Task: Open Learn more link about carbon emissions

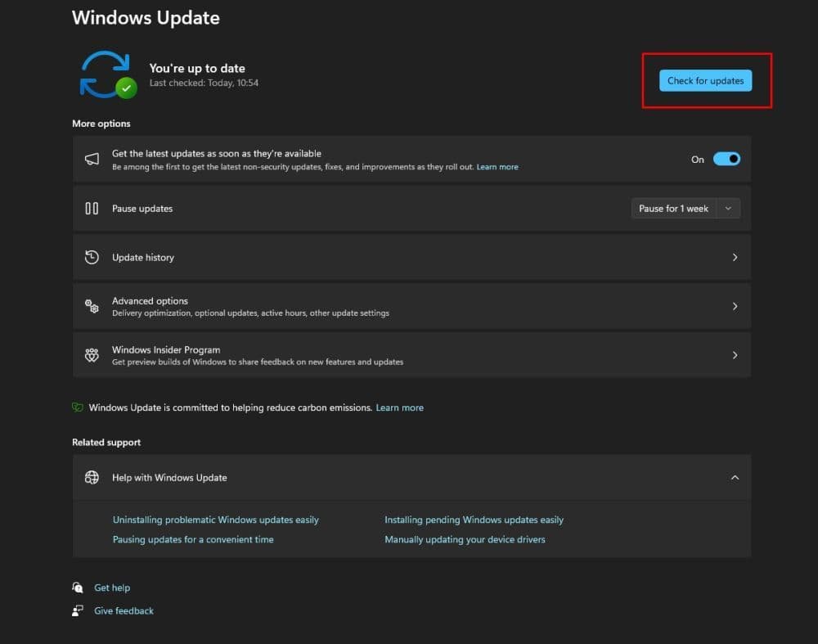Action: (x=399, y=408)
